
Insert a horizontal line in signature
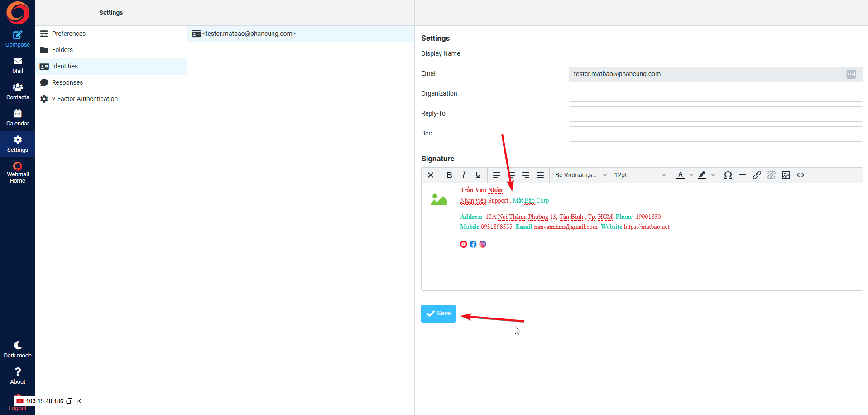pos(742,175)
